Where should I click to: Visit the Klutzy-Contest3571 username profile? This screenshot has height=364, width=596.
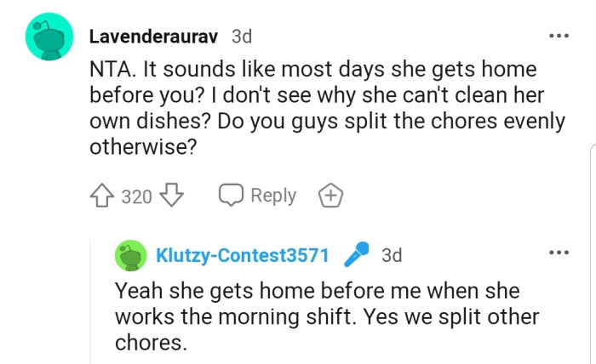(x=243, y=255)
